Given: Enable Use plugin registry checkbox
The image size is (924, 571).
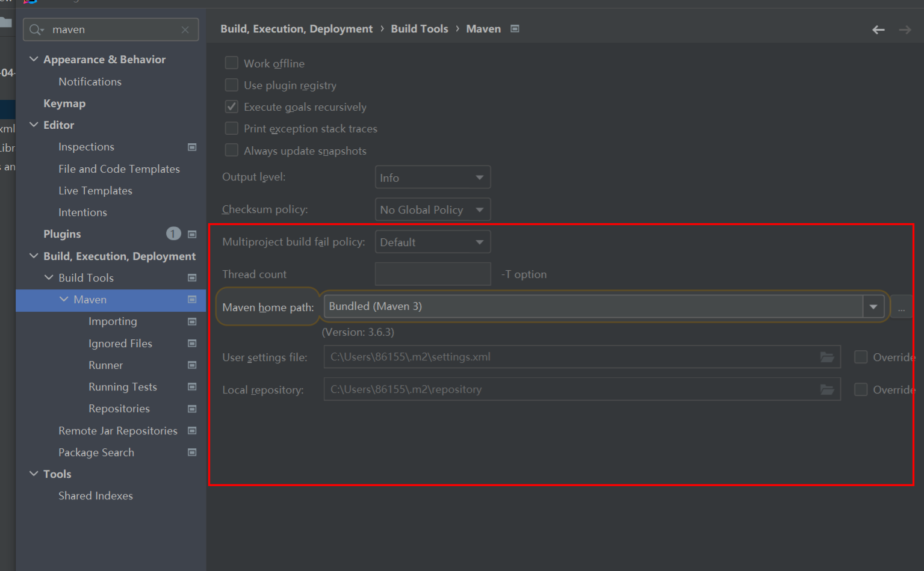Looking at the screenshot, I should pyautogui.click(x=231, y=85).
